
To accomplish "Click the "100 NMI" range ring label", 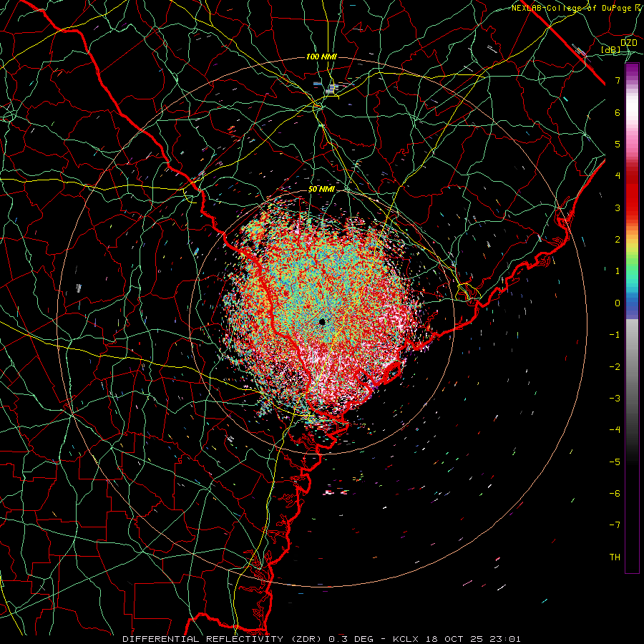I will (x=321, y=57).
